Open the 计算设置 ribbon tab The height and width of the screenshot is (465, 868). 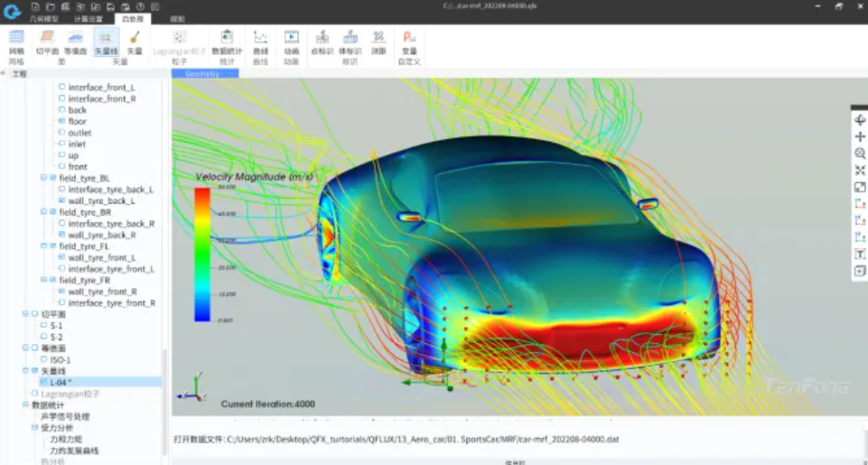89,18
